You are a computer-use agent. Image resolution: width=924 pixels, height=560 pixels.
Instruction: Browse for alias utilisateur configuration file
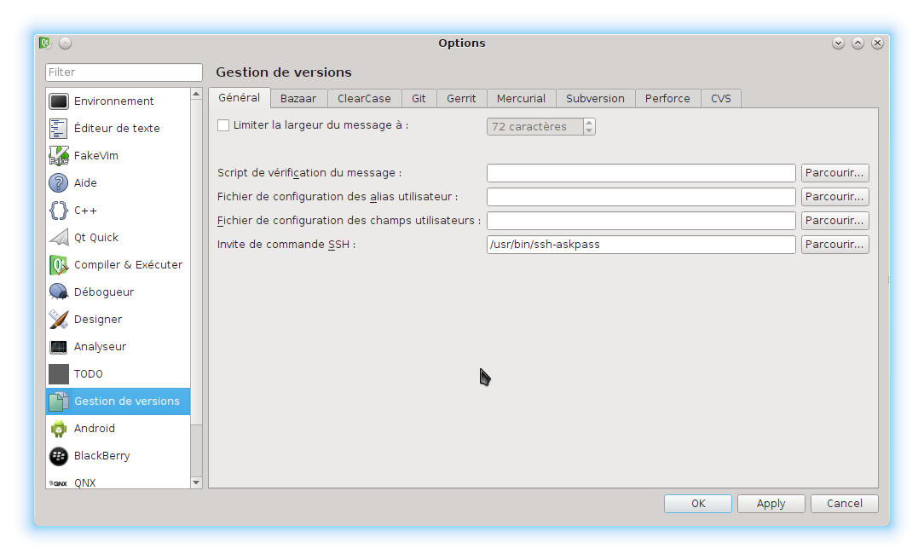(x=834, y=197)
